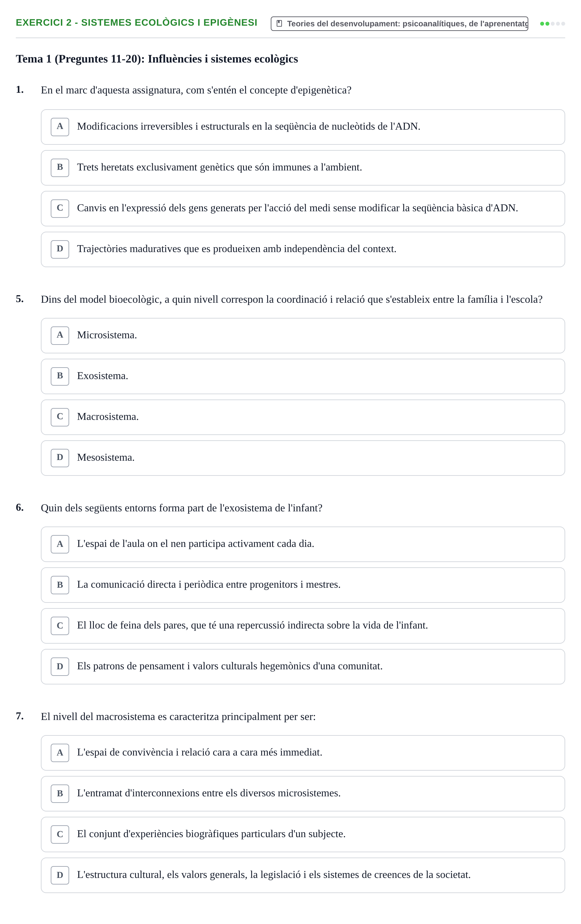The image size is (581, 924).
Task: Click the letter A box in question 7
Action: click(60, 753)
